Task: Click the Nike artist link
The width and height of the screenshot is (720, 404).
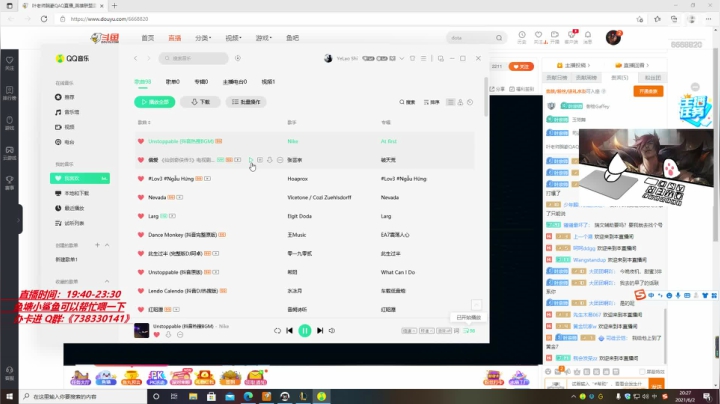Action: point(292,141)
